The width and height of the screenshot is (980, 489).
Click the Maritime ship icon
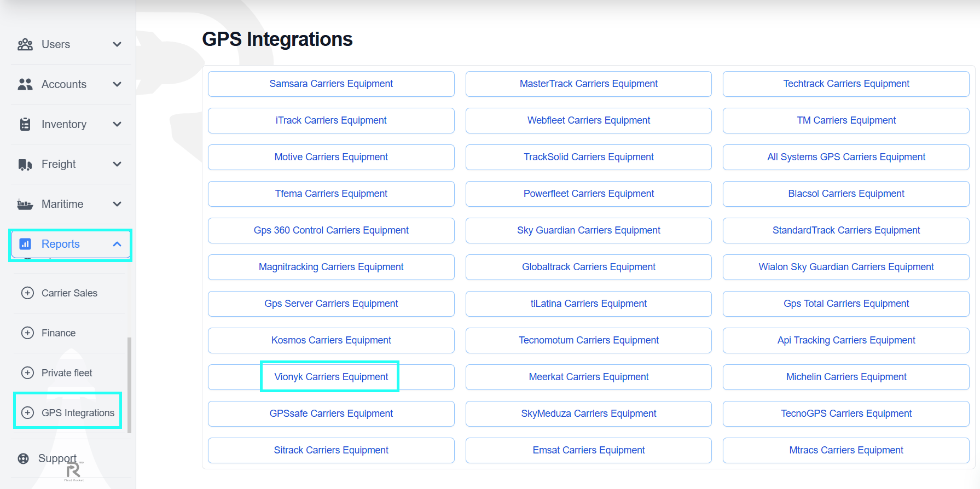coord(25,204)
